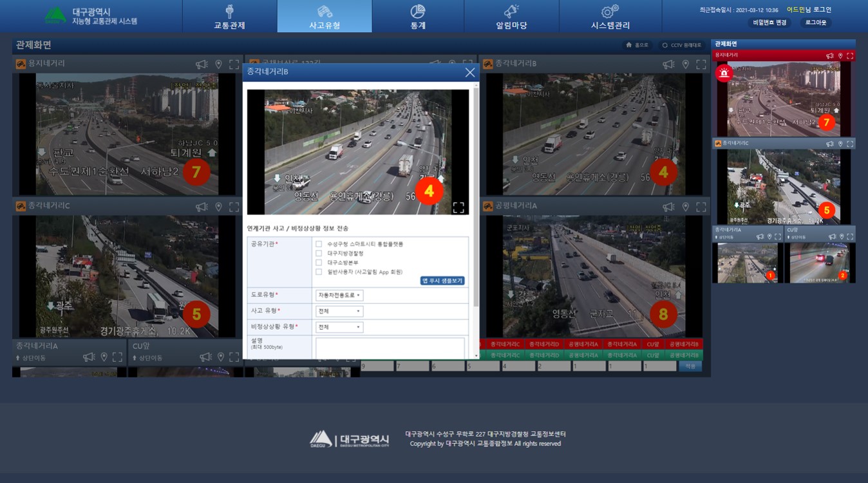This screenshot has height=483, width=868.
Task: Click the 앱 푸시 샘플보기 button
Action: point(442,281)
